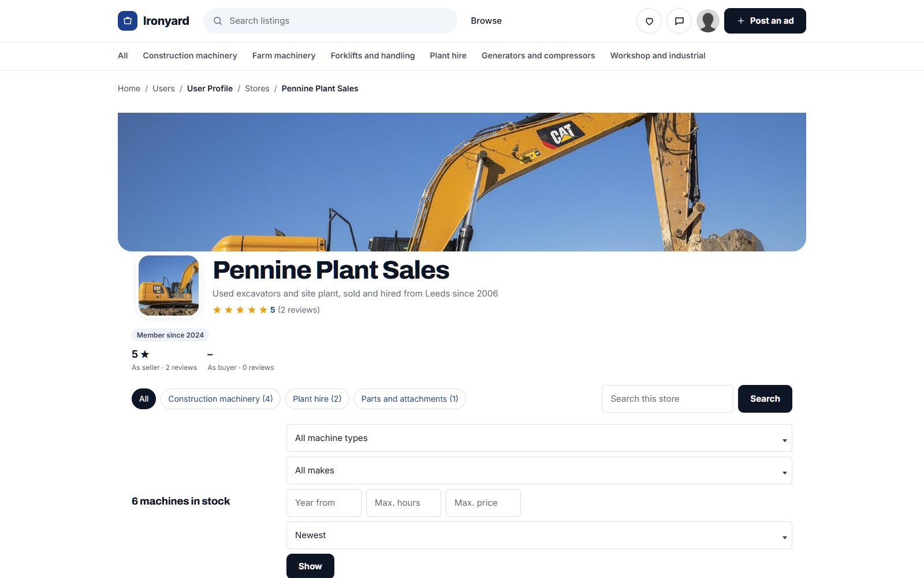Image resolution: width=924 pixels, height=578 pixels.
Task: Click the Show filter button
Action: tap(310, 566)
